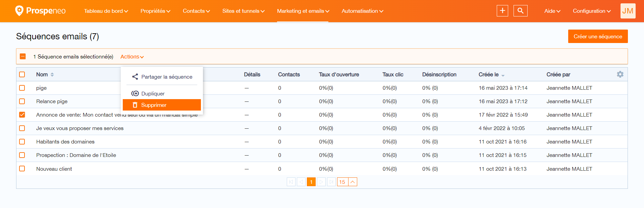Viewport: 644px width, 208px height.
Task: Open the Habitants des domaines sequence
Action: tap(65, 141)
